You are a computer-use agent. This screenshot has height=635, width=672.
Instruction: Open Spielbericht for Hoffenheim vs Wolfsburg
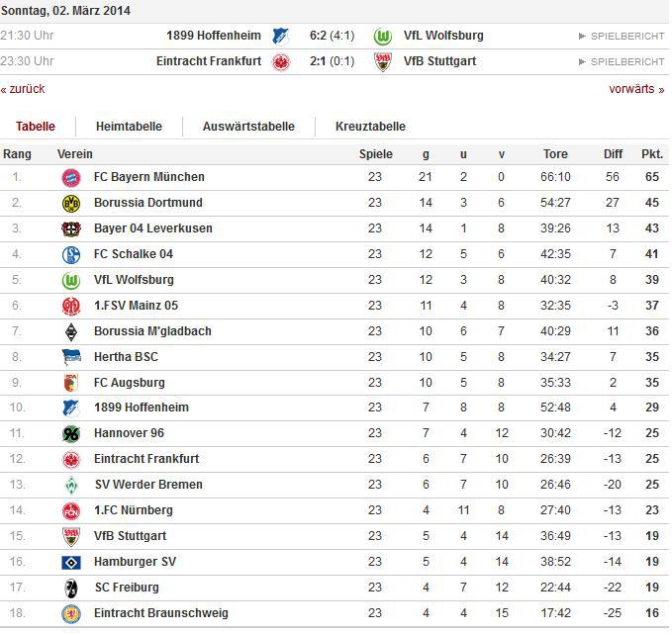[x=622, y=37]
